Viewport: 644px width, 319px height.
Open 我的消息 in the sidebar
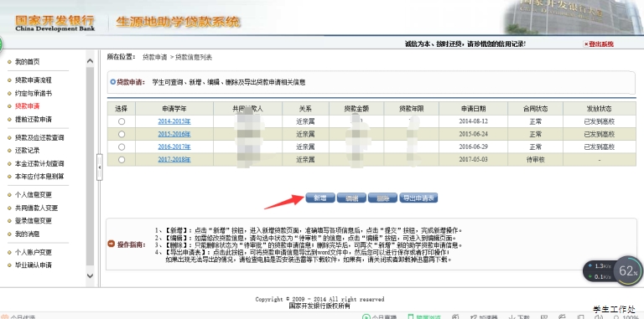point(27,234)
